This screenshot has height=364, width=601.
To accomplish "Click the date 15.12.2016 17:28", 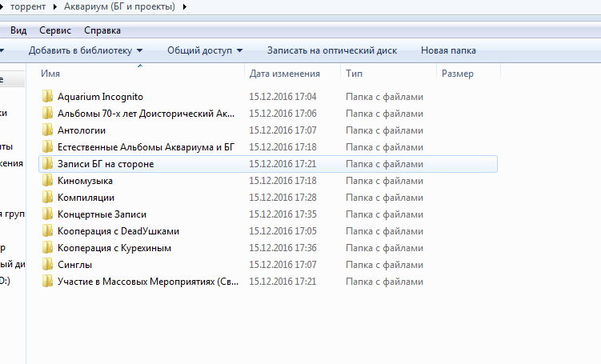I will [x=282, y=198].
